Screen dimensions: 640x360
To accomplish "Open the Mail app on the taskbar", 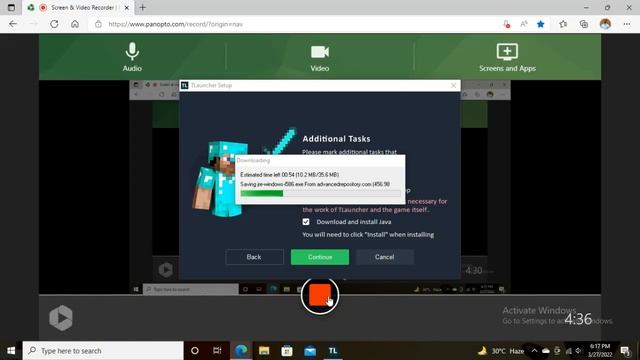I will (310, 351).
